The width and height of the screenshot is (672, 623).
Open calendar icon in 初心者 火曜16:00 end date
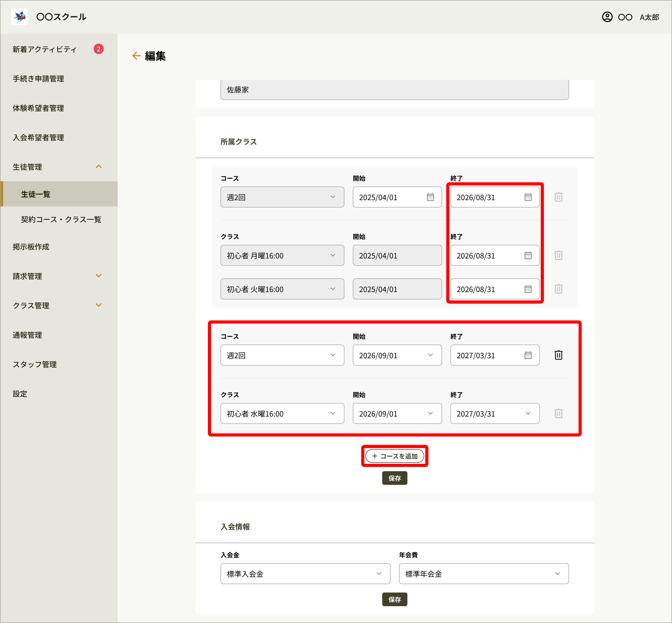528,289
